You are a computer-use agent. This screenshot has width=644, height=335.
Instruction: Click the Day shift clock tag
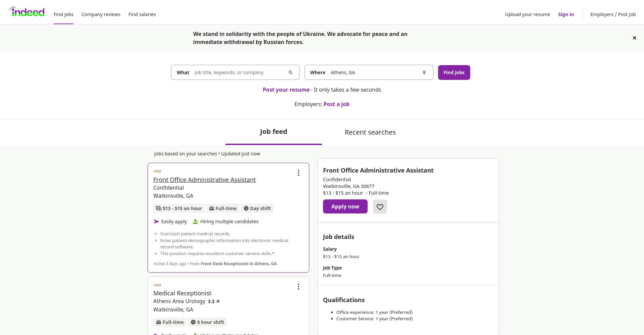point(257,208)
